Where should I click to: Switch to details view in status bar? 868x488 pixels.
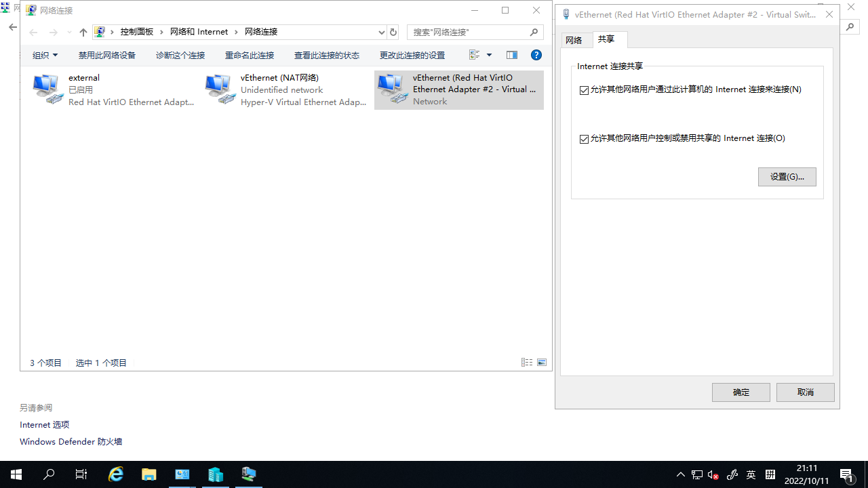[527, 363]
